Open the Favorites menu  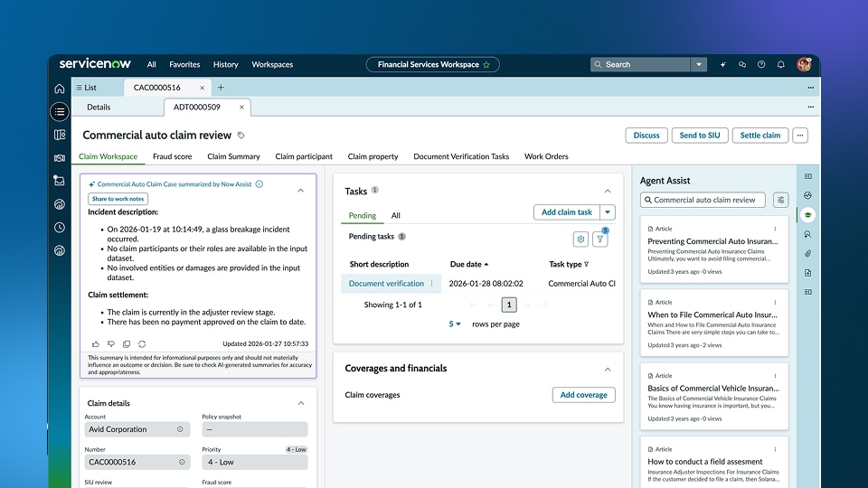point(184,65)
